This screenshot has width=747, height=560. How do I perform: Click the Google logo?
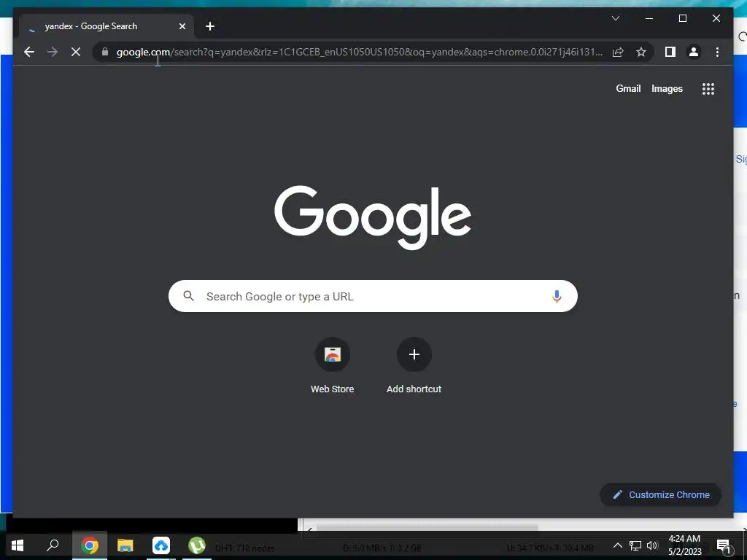click(373, 217)
